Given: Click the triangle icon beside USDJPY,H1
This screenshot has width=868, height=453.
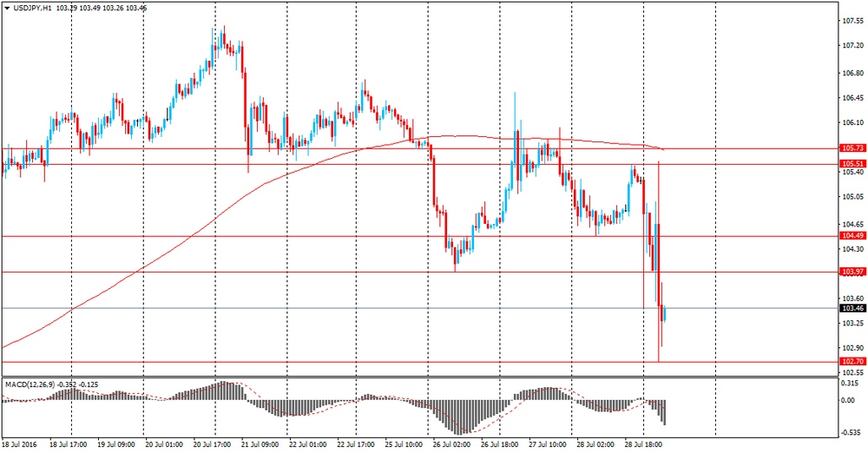Looking at the screenshot, I should (7, 9).
